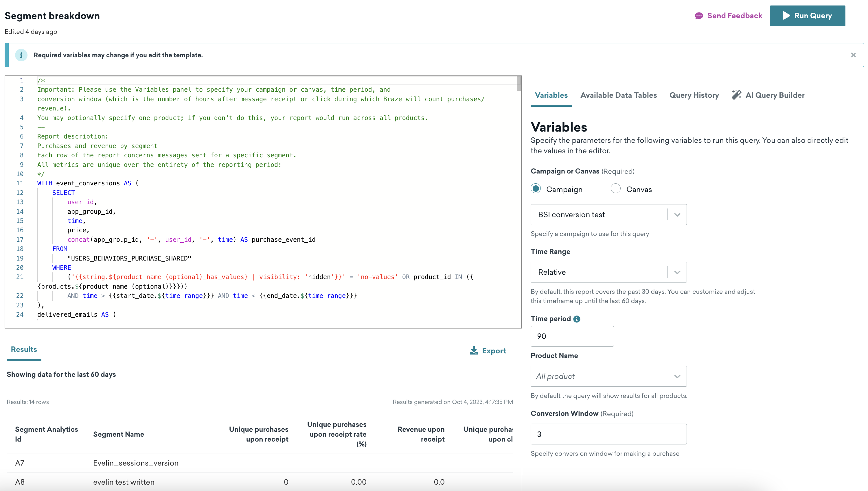Click the Conversion Window input field

[x=608, y=434]
